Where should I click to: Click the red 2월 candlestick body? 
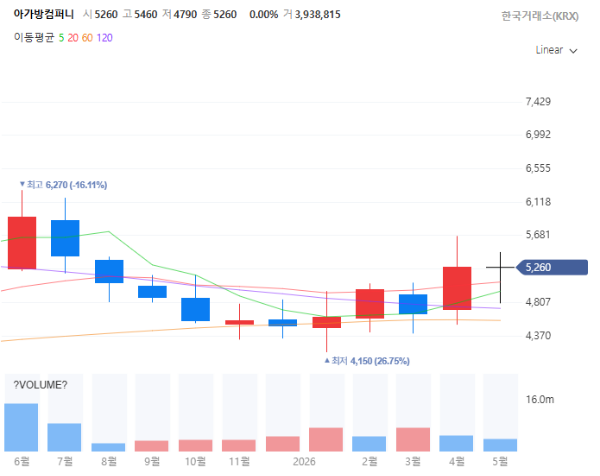click(x=370, y=304)
